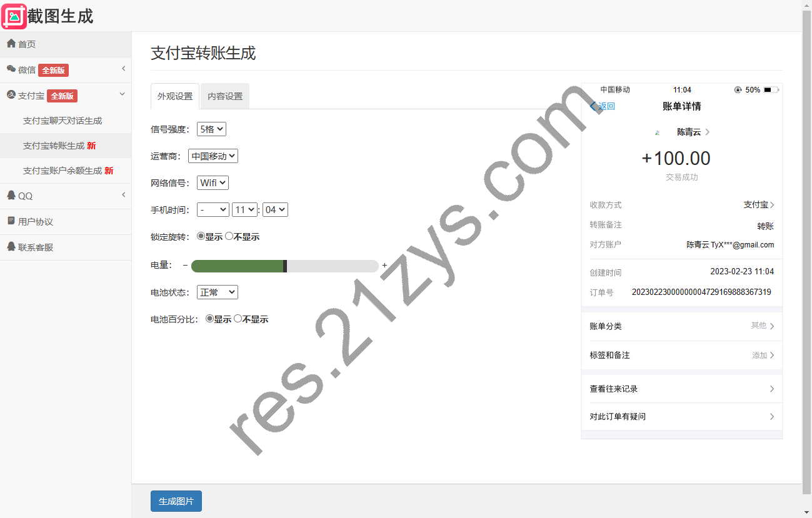This screenshot has width=812, height=518.
Task: Open the 运营商 dropdown showing 中国移动
Action: pos(213,156)
